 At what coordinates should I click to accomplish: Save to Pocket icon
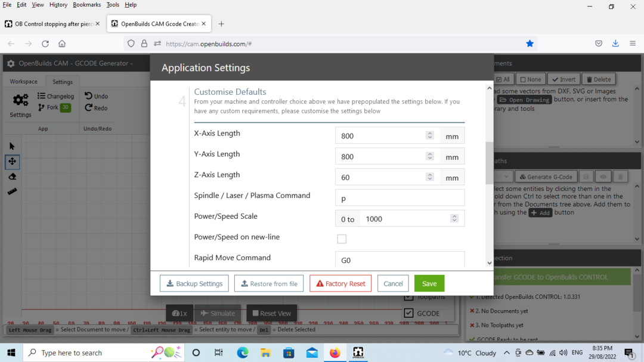point(599,44)
